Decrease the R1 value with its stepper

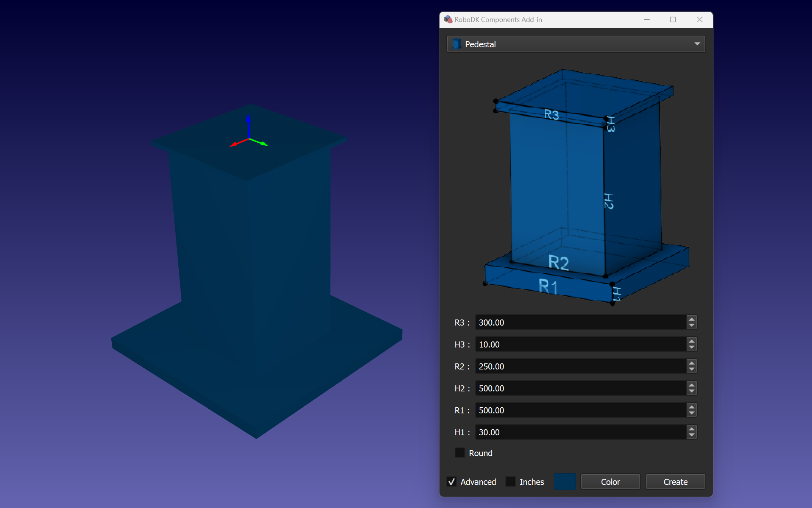pyautogui.click(x=691, y=413)
